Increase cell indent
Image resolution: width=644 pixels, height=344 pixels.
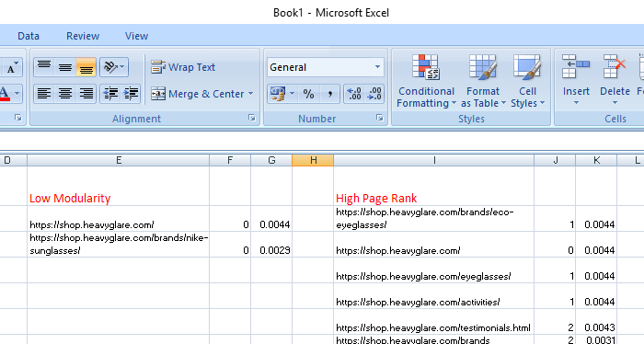[x=131, y=94]
